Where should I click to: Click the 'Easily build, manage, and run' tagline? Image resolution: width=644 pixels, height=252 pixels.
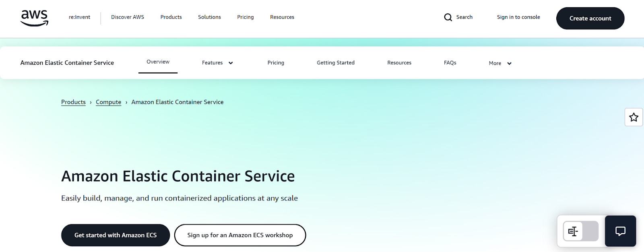pos(180,198)
